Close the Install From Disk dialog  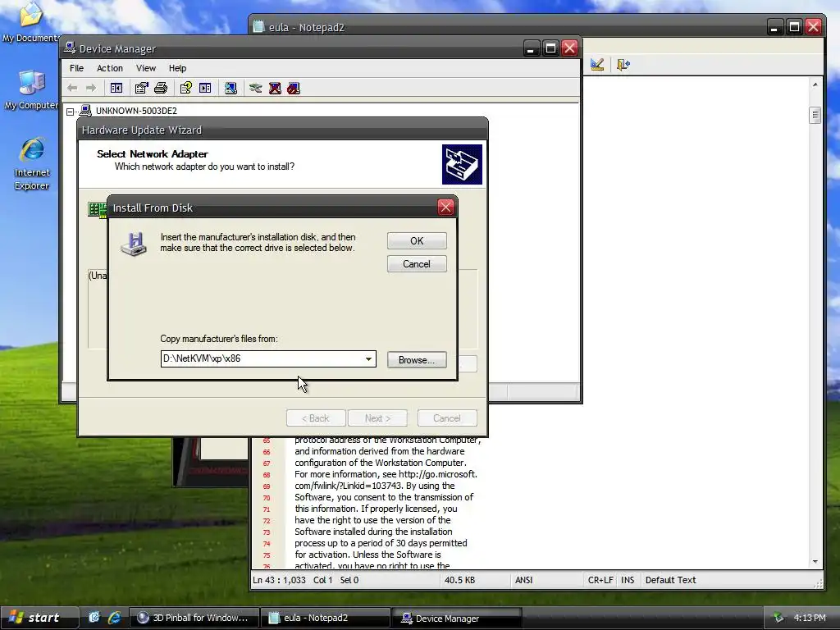445,208
